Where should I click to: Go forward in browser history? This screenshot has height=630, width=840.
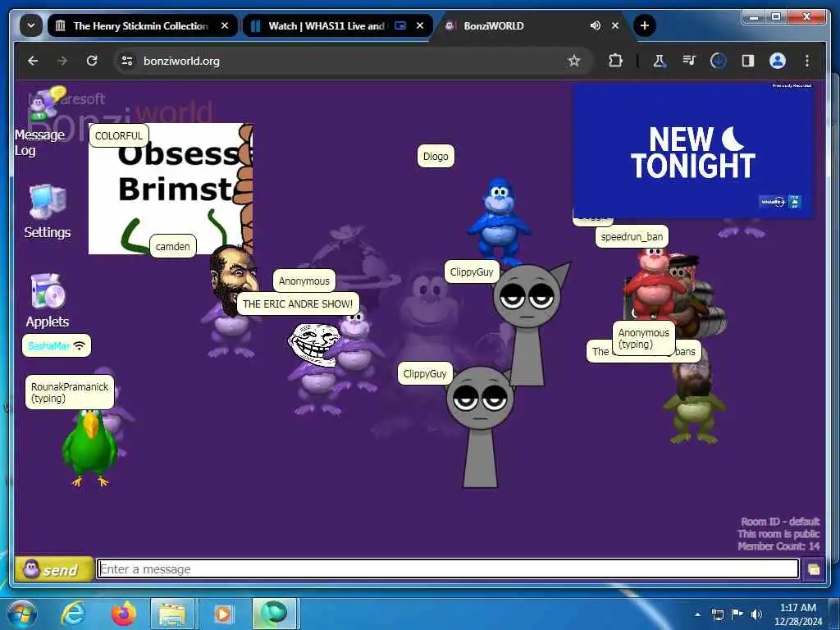click(x=62, y=61)
